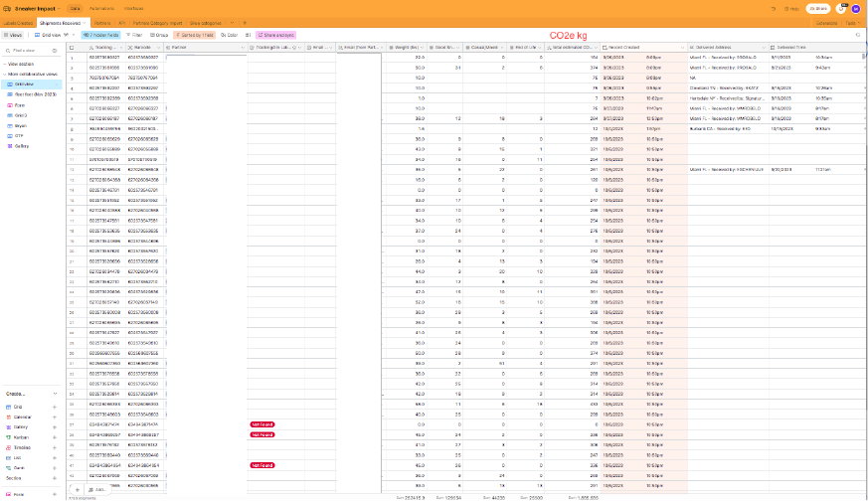Collapse the More collaborative views section
The height and width of the screenshot is (501, 868).
point(5,74)
